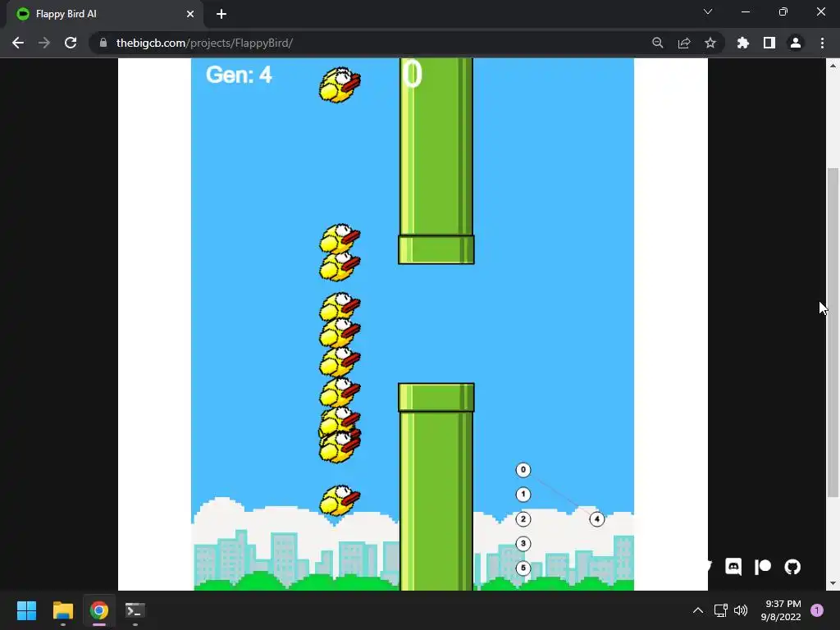Click neural network node 5
The width and height of the screenshot is (840, 630).
pos(523,568)
